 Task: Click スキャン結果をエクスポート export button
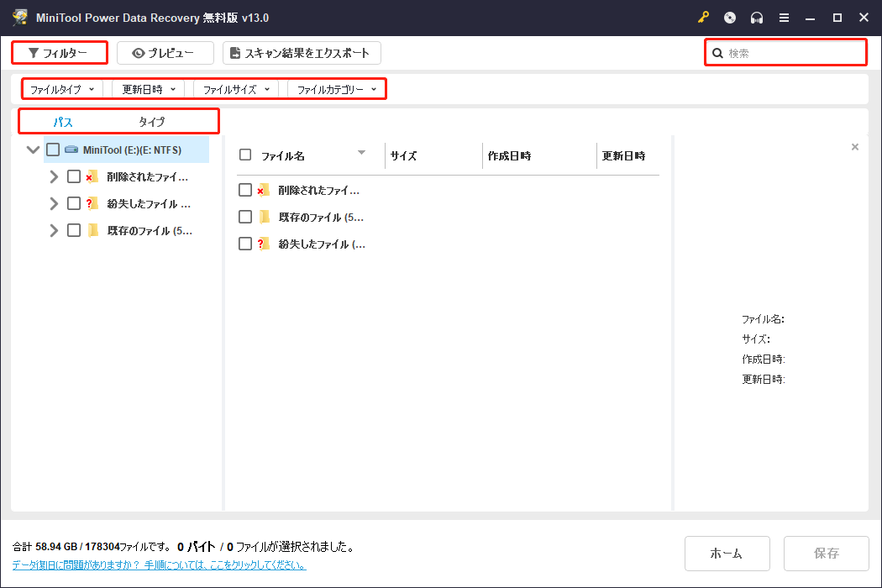point(302,53)
